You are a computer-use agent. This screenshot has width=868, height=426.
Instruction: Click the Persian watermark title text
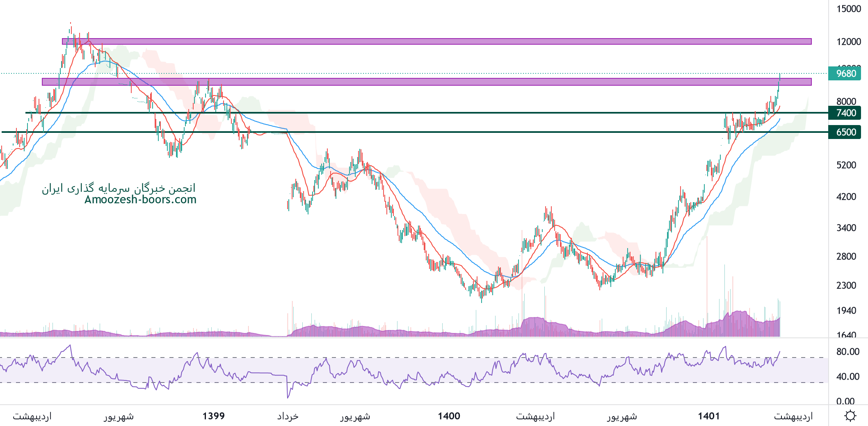(119, 188)
